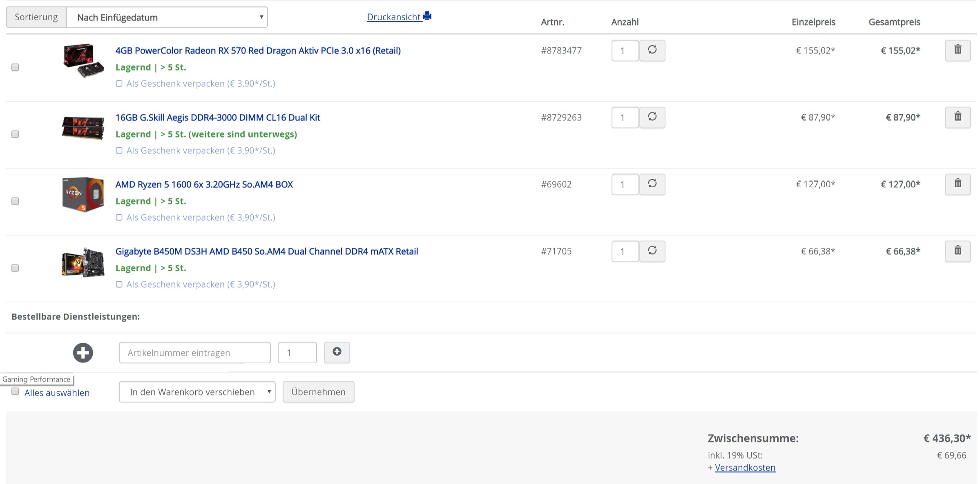The width and height of the screenshot is (980, 484).
Task: Tick gift wrap option for Gigabyte B450M
Action: pyautogui.click(x=119, y=284)
